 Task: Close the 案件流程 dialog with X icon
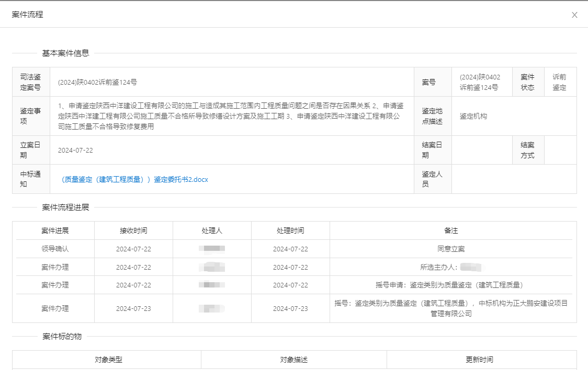(574, 15)
